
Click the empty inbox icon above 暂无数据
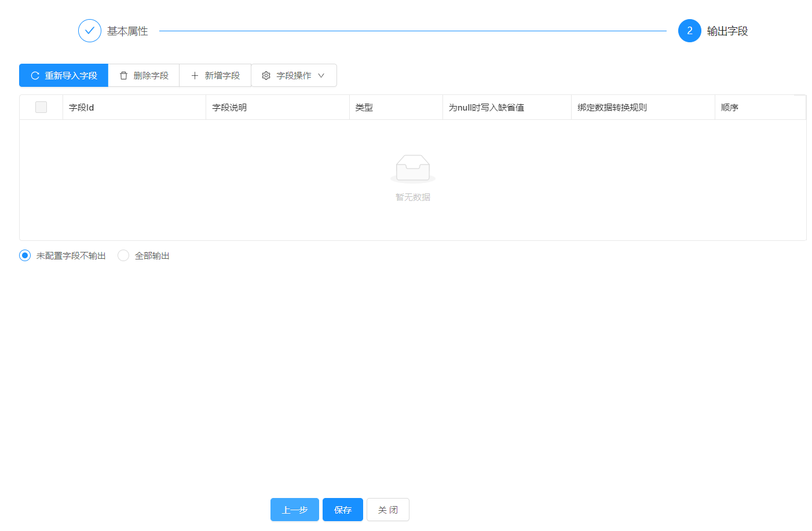[x=412, y=169]
